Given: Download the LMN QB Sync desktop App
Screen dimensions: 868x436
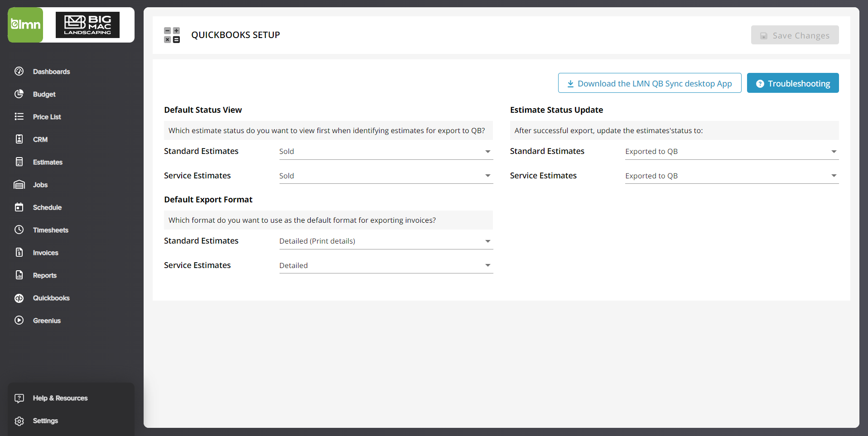Looking at the screenshot, I should coord(650,83).
